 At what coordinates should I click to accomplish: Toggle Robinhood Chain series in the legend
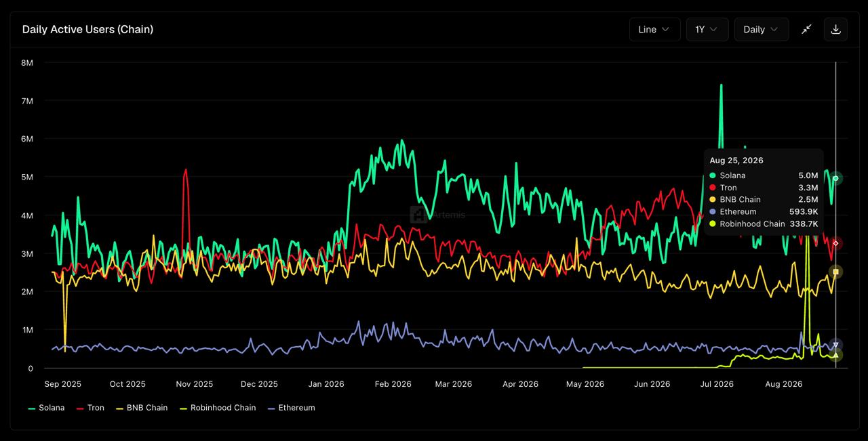click(217, 408)
